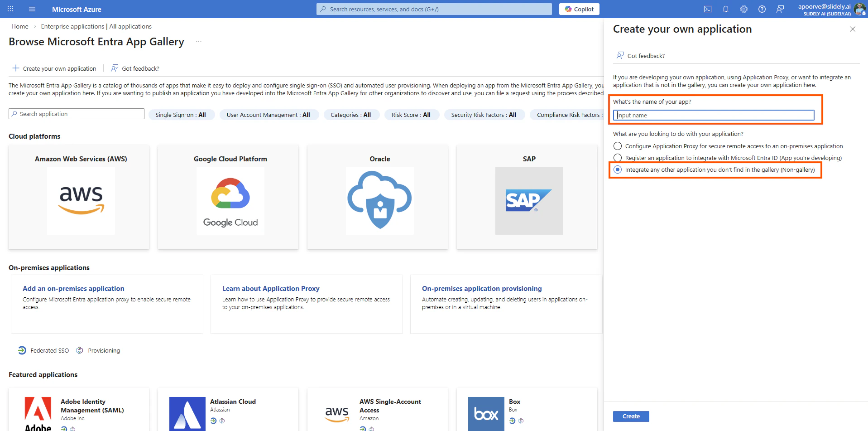The height and width of the screenshot is (431, 868).
Task: Open Atlassian Cloud app logo
Action: click(187, 414)
